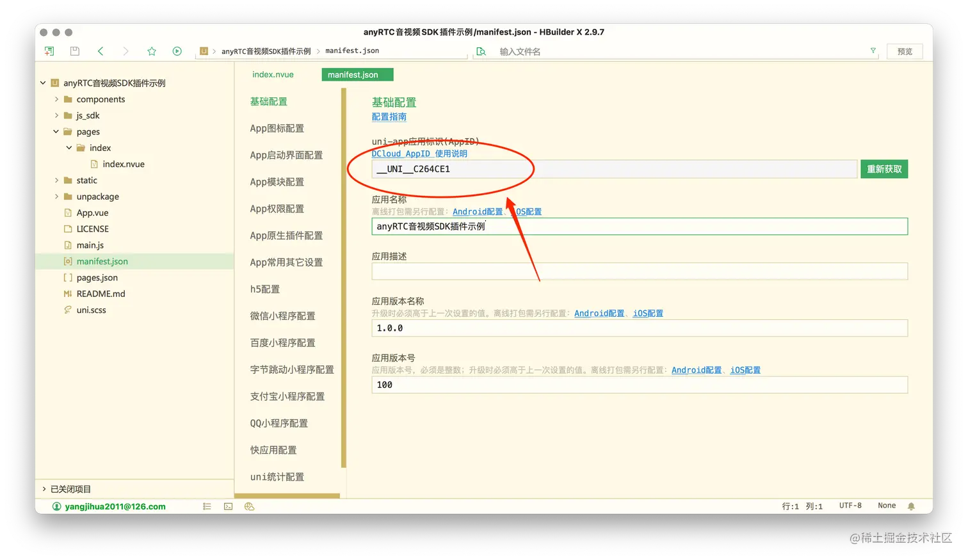The image size is (968, 560).
Task: Open the terminal icon in status bar
Action: pyautogui.click(x=229, y=506)
